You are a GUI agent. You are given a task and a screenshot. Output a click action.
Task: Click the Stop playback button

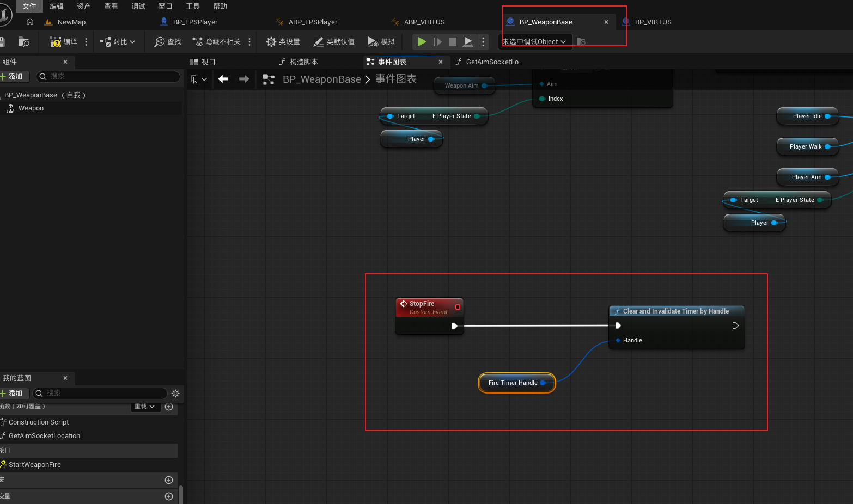point(453,42)
